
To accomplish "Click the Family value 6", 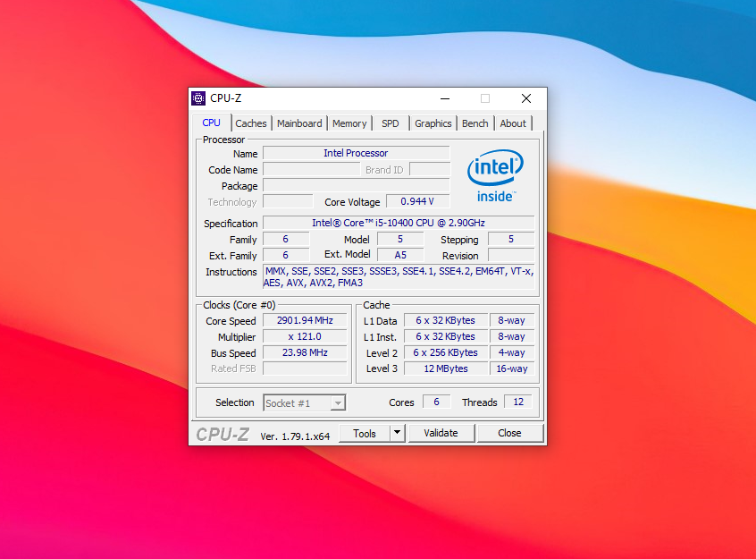I will click(286, 240).
